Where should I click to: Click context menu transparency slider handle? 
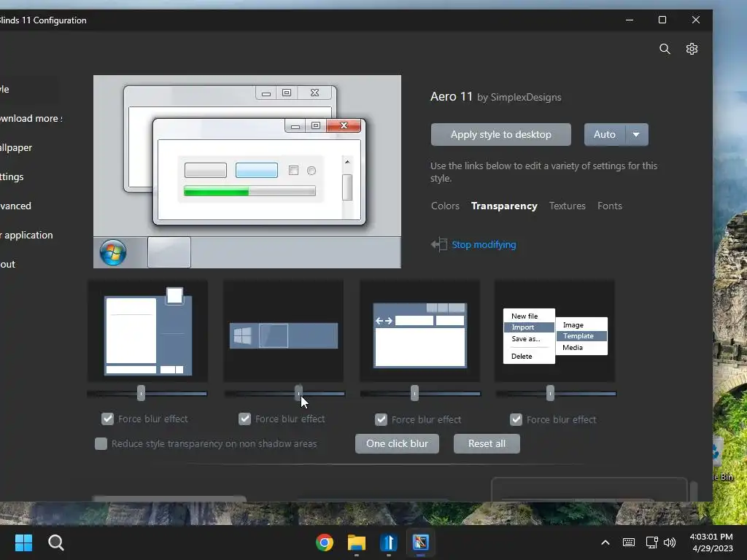click(550, 393)
